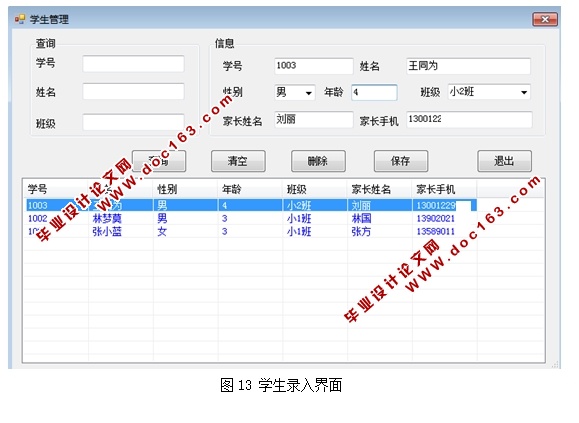
Task: Expand the 班级 combo box showing 小2班
Action: [x=489, y=92]
